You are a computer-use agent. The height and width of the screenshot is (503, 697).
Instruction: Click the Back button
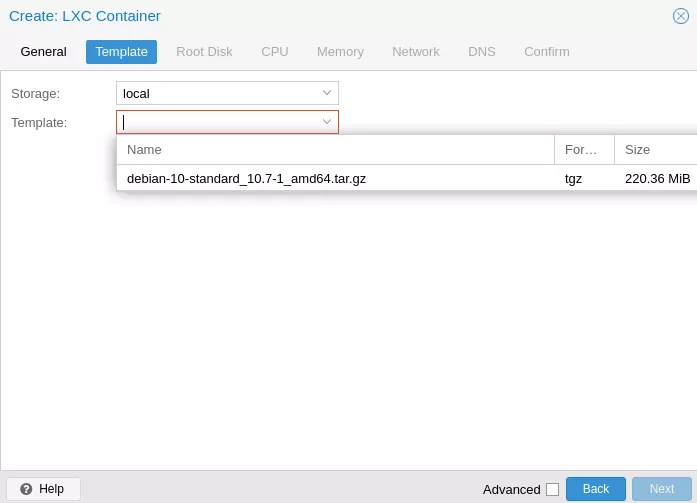coord(596,489)
